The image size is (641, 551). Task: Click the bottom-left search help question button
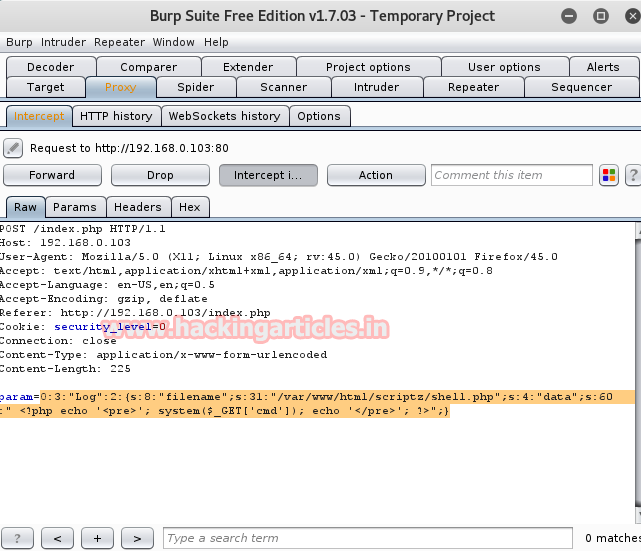(17, 538)
